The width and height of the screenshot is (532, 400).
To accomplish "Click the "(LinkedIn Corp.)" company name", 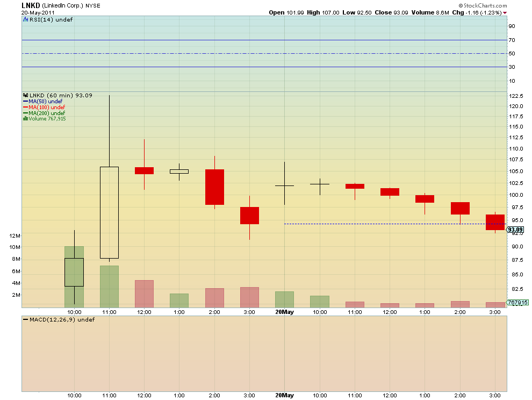I will pos(62,6).
